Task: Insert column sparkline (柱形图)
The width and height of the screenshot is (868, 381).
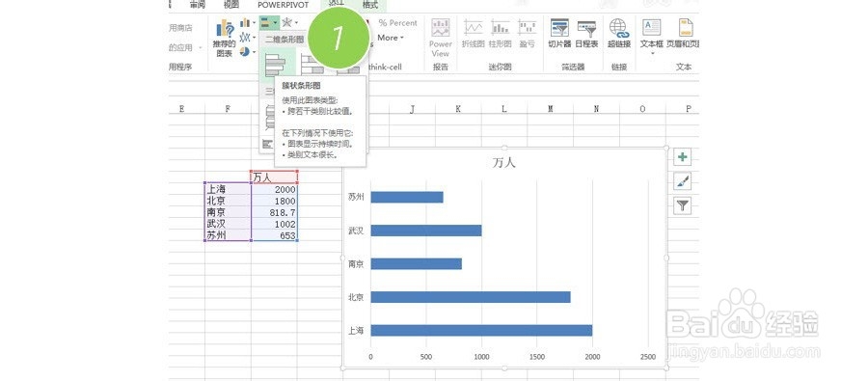Action: tap(501, 33)
